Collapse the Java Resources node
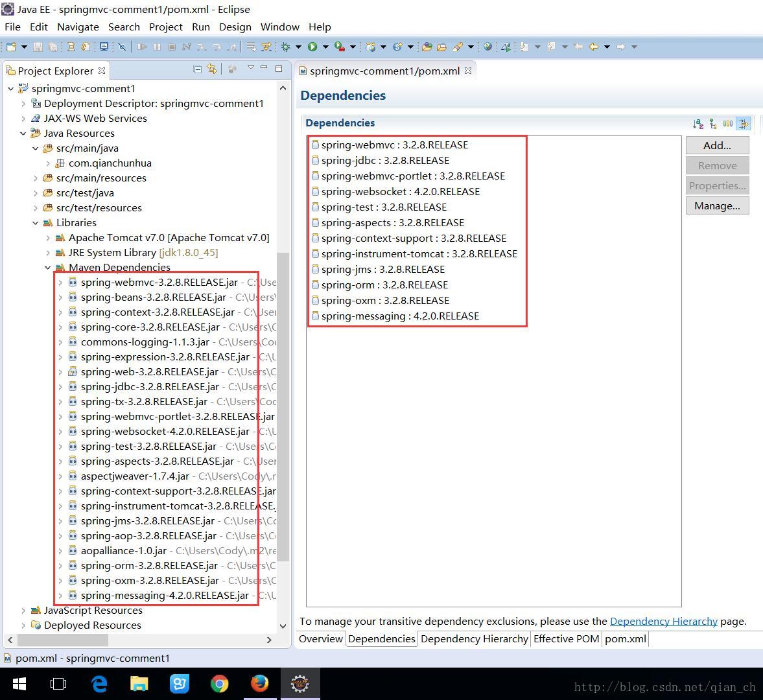The height and width of the screenshot is (700, 763). [x=23, y=134]
